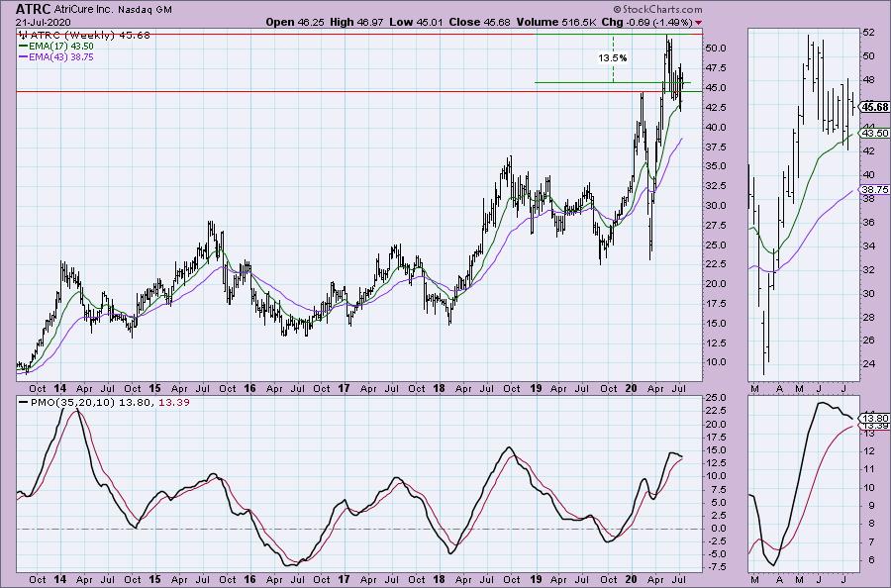Click the PMO(35,20,10) indicator legend

(104, 402)
